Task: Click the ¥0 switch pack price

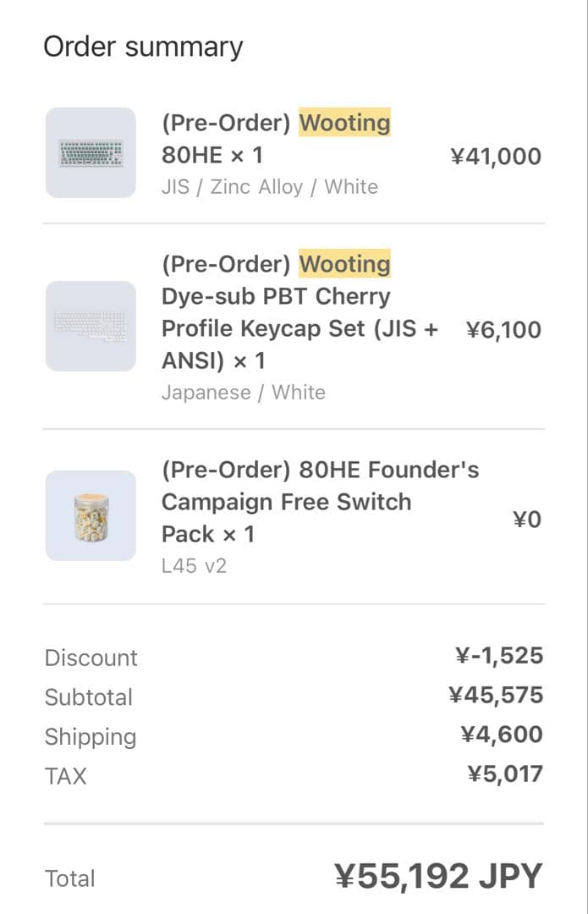Action: (526, 519)
